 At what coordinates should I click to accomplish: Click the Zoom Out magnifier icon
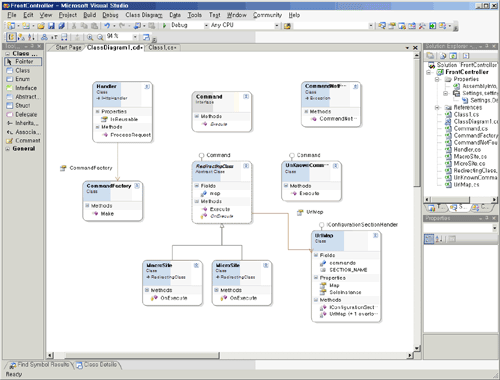(100, 37)
